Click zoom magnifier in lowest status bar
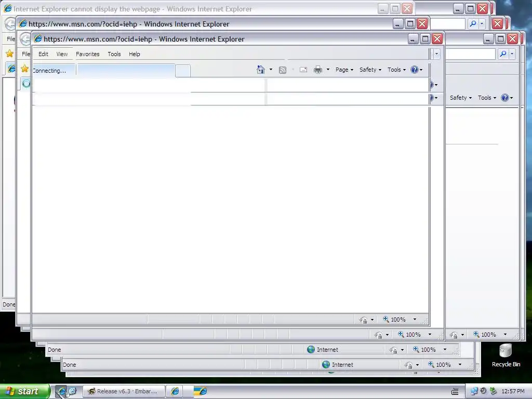The image size is (532, 399). pos(431,364)
